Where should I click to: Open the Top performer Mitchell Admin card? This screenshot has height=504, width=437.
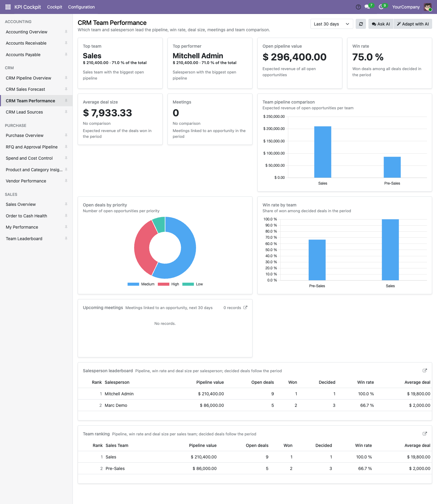click(x=210, y=63)
